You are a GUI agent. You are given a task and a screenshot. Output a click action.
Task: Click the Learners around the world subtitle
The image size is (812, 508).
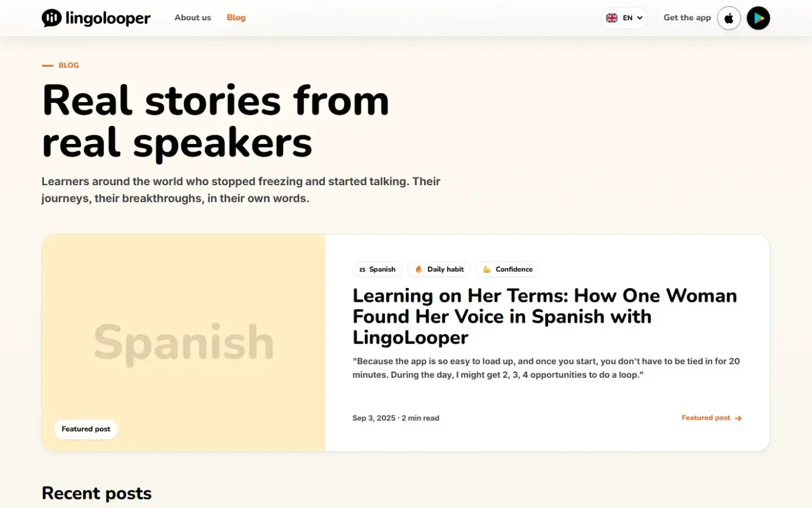241,190
